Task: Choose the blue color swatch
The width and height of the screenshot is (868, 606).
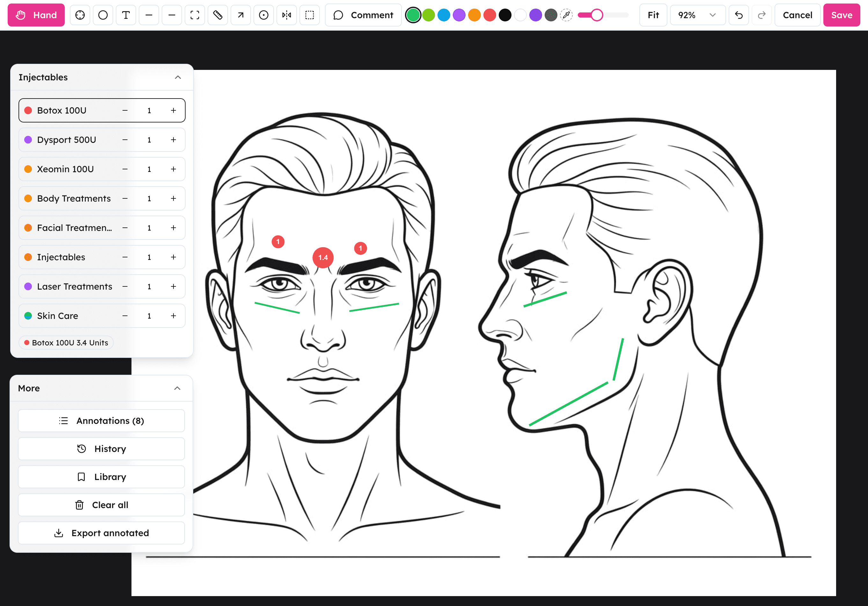Action: 444,15
